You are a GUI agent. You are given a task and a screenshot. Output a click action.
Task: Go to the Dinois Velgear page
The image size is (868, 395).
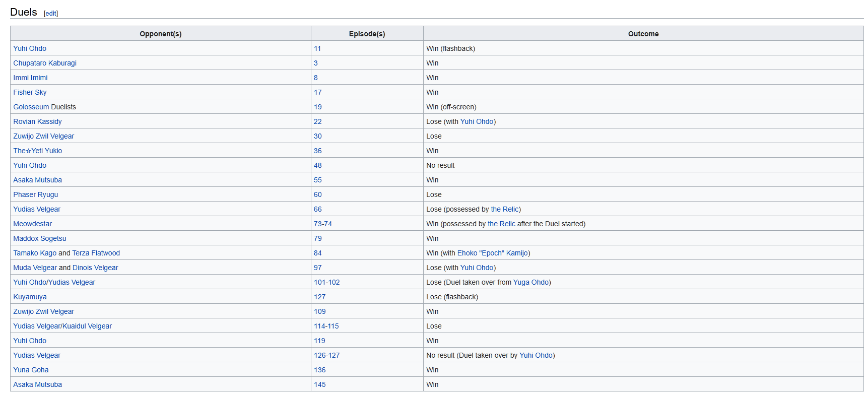point(95,268)
